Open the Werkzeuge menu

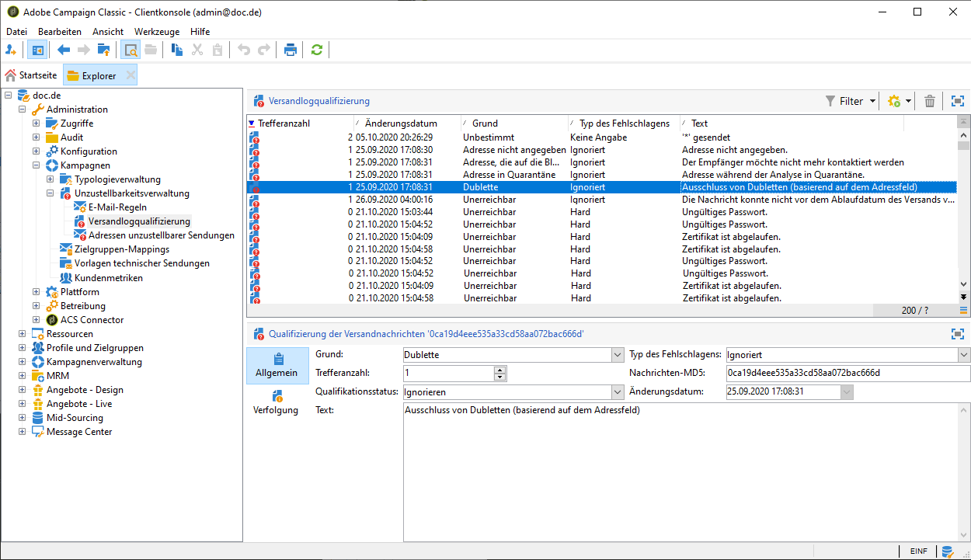tap(156, 32)
